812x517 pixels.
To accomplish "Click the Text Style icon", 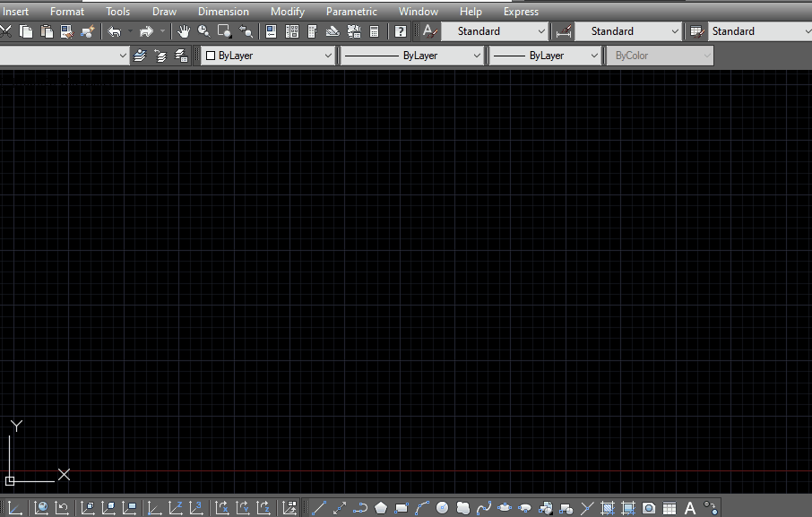I will 430,31.
